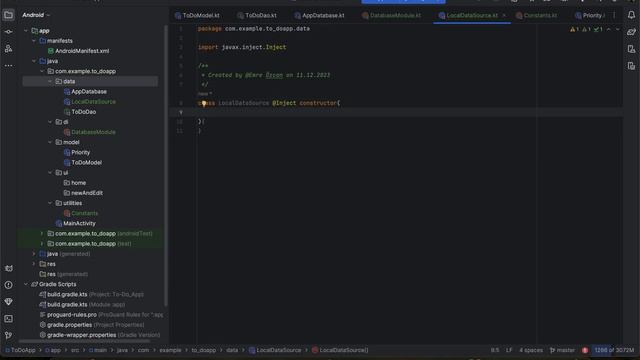Image resolution: width=640 pixels, height=360 pixels.
Task: Switch to the ToDoDao.kt tab
Action: pyautogui.click(x=257, y=16)
